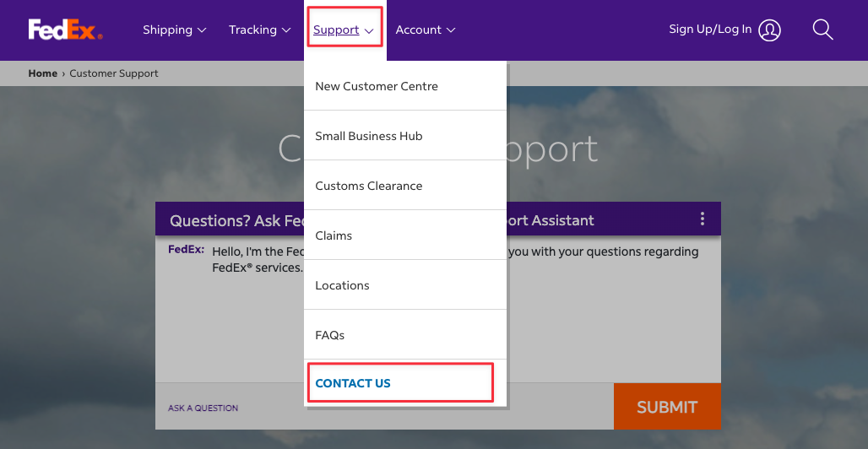Expand the Account dropdown menu
This screenshot has height=449, width=868.
coord(426,30)
